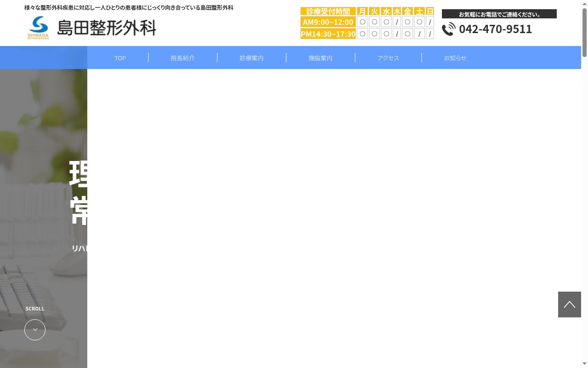Click the Shimada Orthopaedics logo
Screen dimensions: 588x368
click(38, 28)
